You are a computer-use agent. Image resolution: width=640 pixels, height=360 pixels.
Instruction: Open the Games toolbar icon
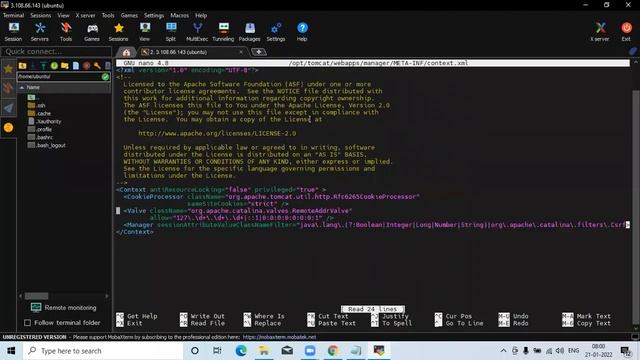[x=92, y=31]
